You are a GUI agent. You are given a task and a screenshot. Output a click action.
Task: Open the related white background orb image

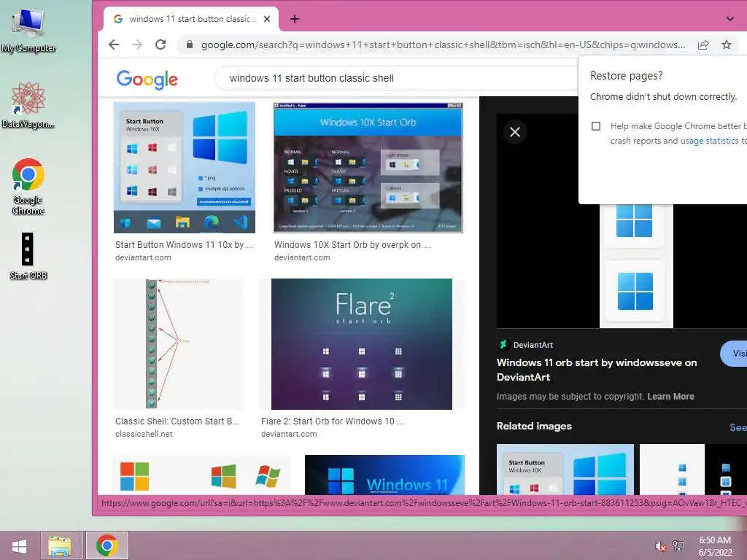[x=672, y=470]
